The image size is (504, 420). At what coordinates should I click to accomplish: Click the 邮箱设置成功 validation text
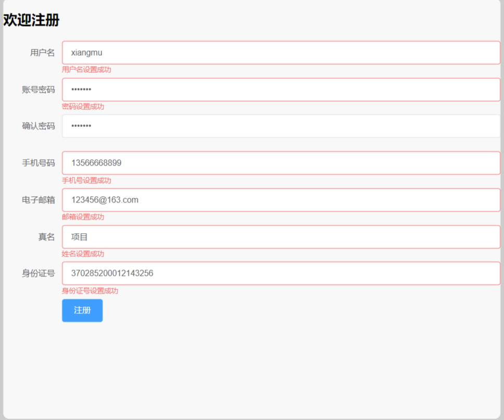pos(83,217)
